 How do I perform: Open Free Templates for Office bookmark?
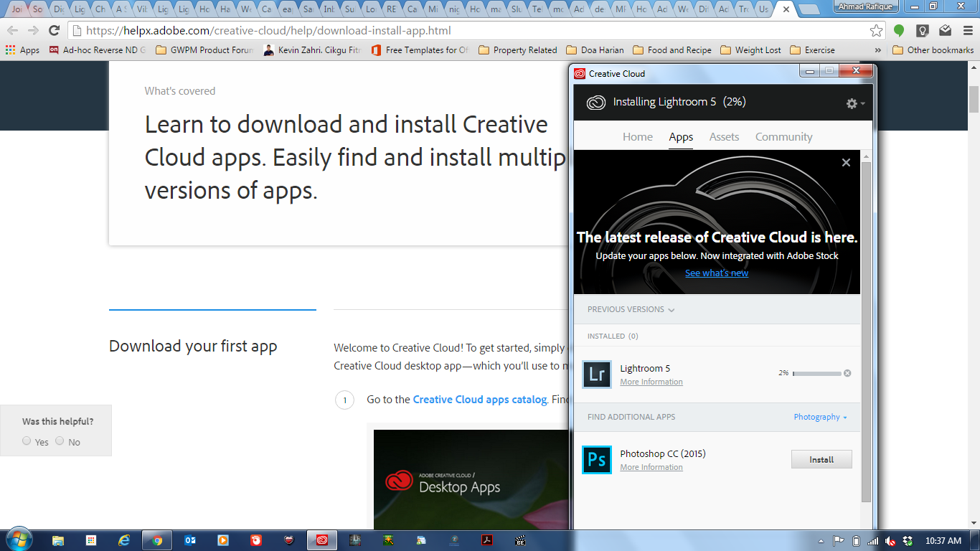click(420, 50)
